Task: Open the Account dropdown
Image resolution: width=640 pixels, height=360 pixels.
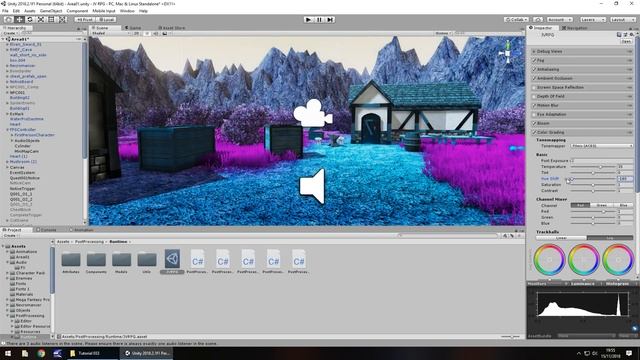Action: point(559,19)
